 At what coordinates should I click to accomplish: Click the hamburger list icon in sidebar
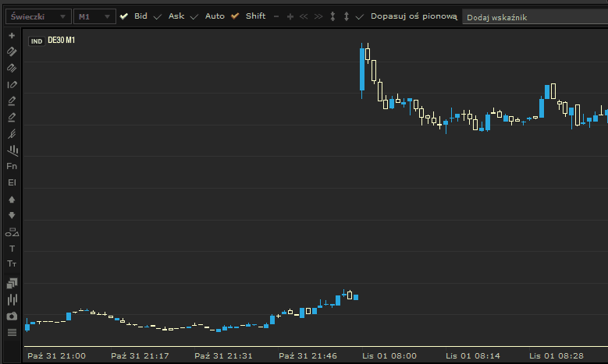[x=12, y=332]
